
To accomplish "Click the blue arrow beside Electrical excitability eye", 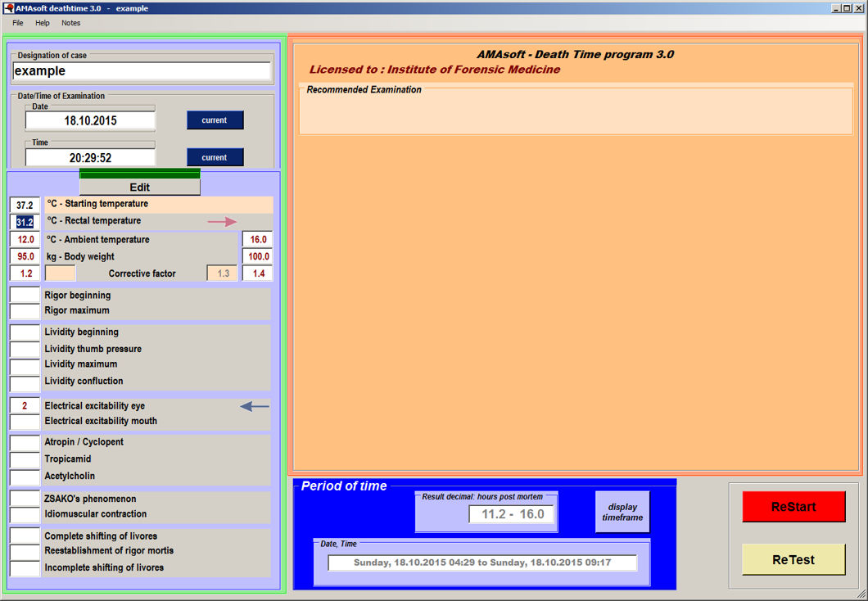I will [x=254, y=406].
